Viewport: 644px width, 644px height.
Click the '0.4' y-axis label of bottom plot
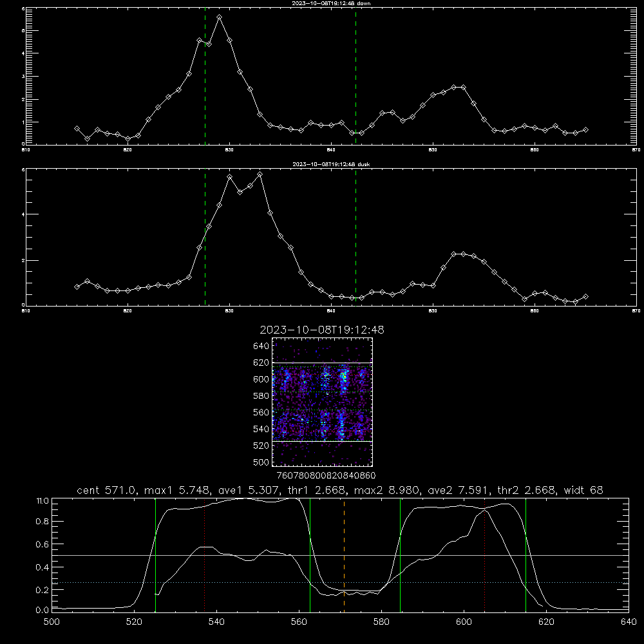click(43, 567)
